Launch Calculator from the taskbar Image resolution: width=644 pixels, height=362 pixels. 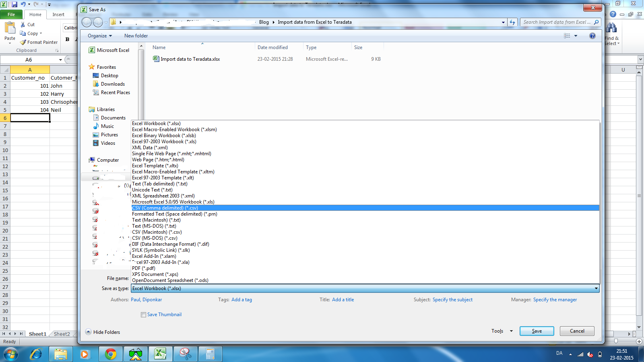coord(211,354)
